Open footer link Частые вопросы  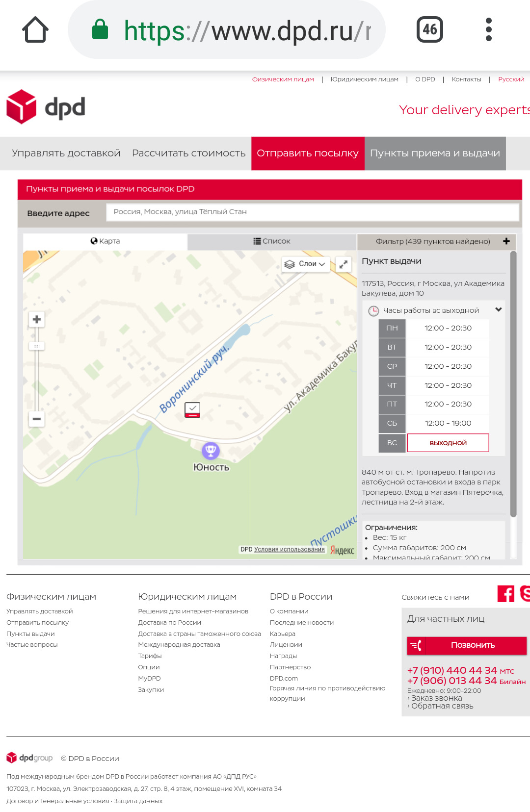(32, 645)
